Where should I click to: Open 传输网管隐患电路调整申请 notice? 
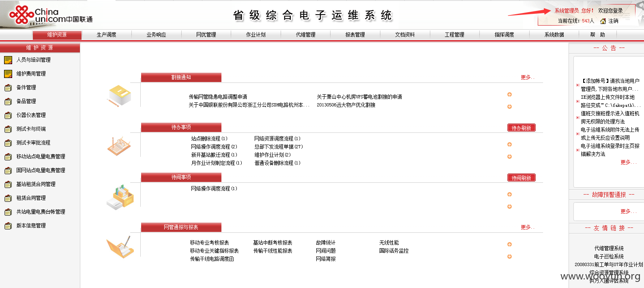218,97
